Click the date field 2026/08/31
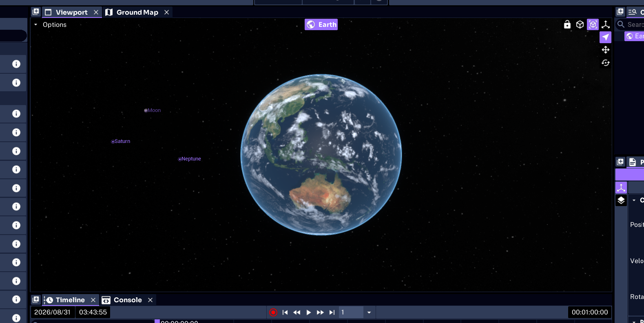The image size is (644, 323). point(53,312)
